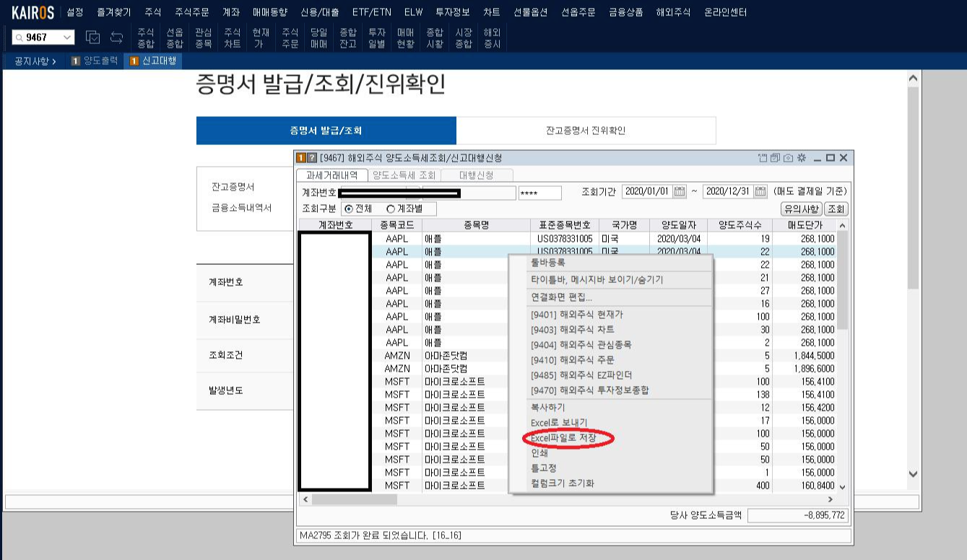
Task: Click the scroll-down arrow of the dialog grid's vertical scrollbar
Action: (842, 488)
